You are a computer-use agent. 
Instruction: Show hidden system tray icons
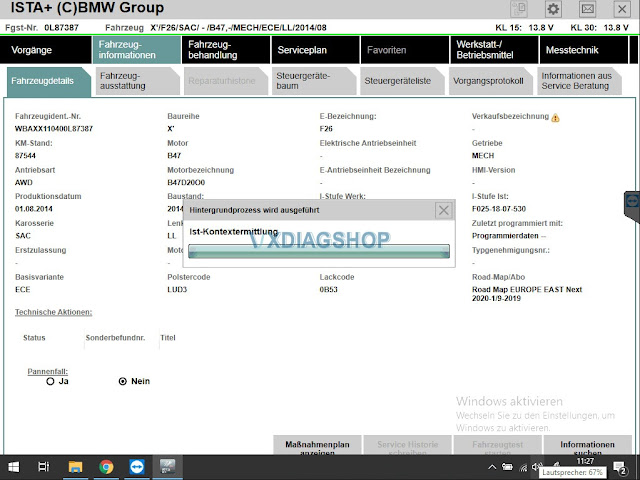click(492, 467)
